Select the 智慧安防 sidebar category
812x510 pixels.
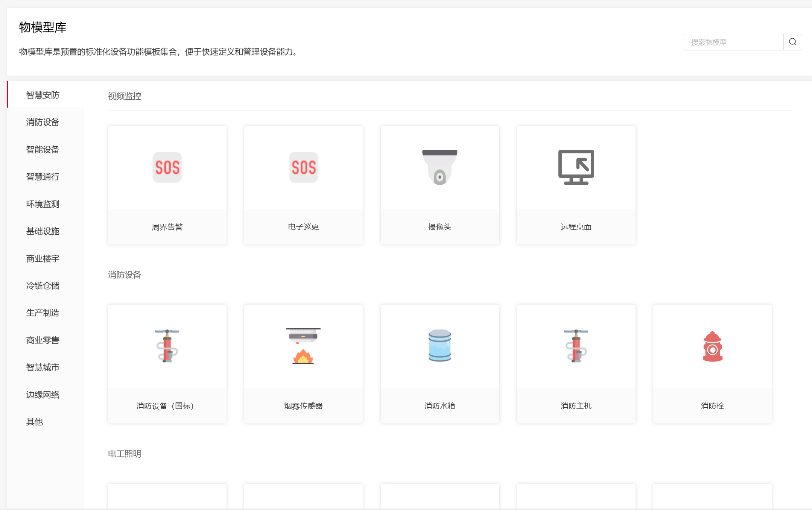46,95
